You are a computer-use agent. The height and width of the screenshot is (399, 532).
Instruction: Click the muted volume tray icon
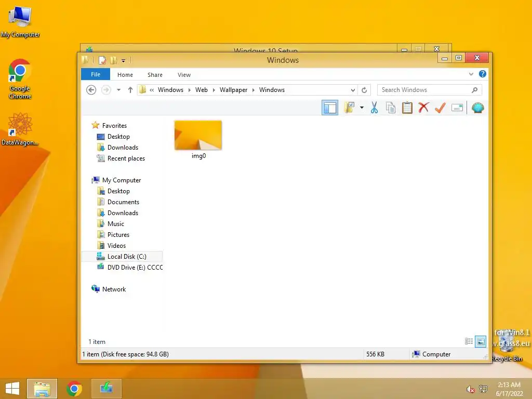point(470,389)
